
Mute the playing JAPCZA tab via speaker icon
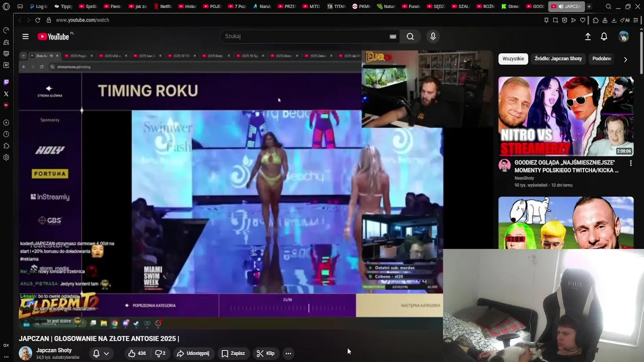[x=560, y=7]
